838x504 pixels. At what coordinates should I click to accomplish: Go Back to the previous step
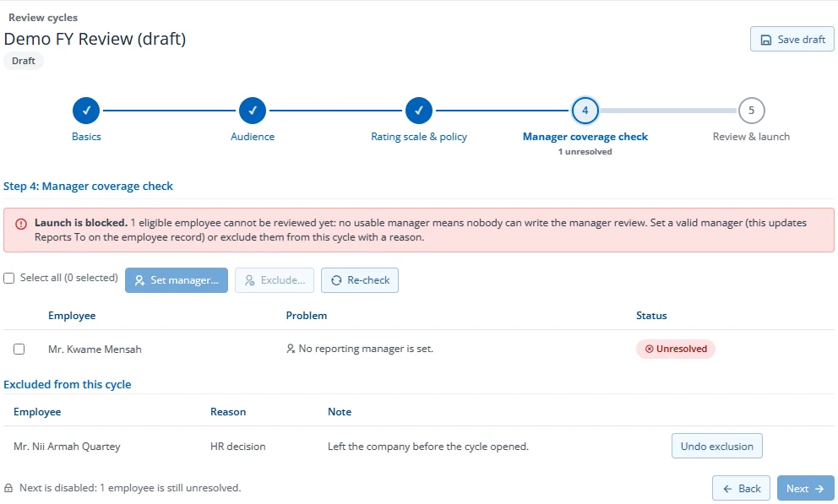[x=741, y=489]
